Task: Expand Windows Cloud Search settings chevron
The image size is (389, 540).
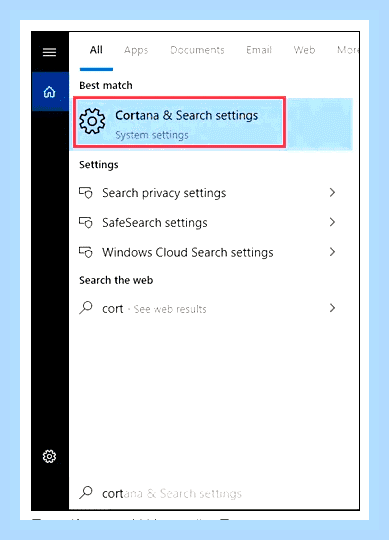Action: tap(332, 252)
